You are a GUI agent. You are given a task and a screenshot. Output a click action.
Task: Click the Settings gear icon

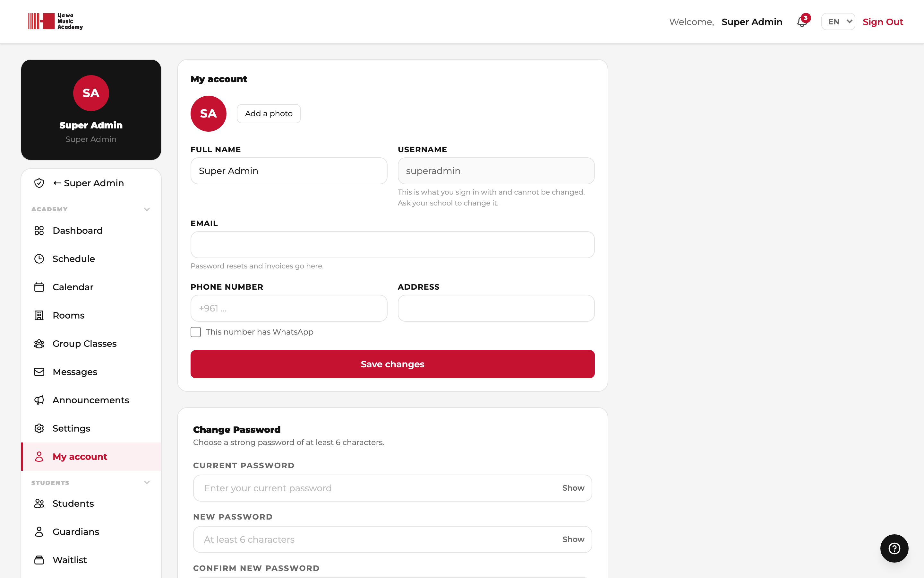click(39, 429)
